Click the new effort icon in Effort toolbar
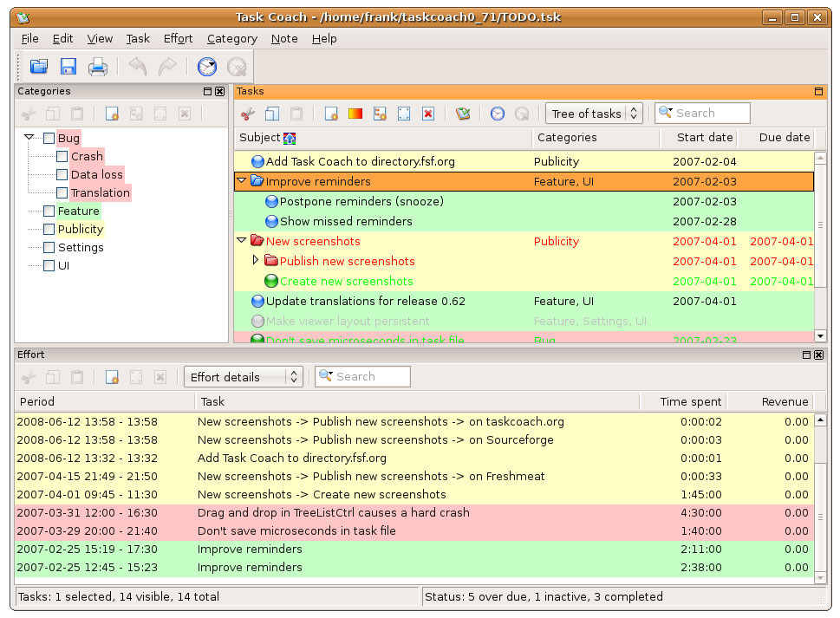840x618 pixels. [112, 377]
